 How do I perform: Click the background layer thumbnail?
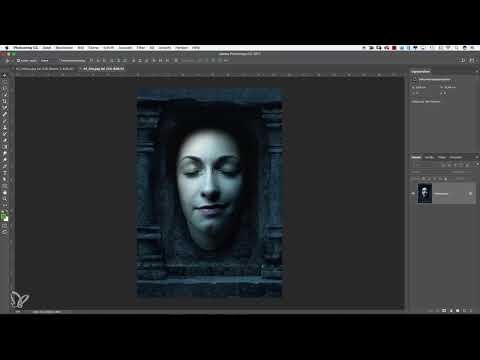[x=425, y=193]
